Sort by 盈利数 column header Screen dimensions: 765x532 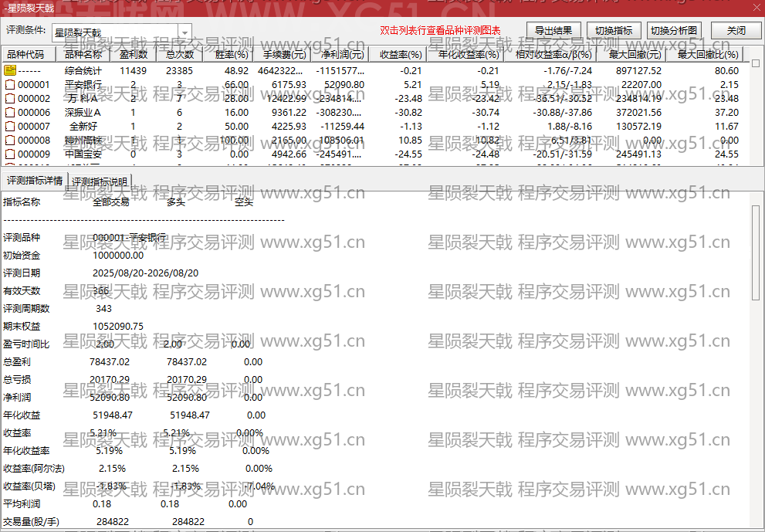click(x=134, y=54)
